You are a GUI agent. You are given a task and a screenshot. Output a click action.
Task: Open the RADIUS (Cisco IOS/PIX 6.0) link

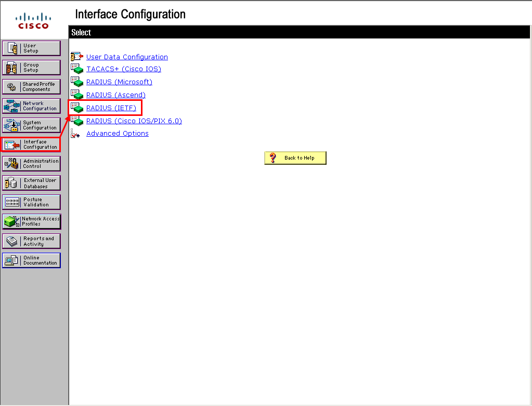(x=134, y=121)
